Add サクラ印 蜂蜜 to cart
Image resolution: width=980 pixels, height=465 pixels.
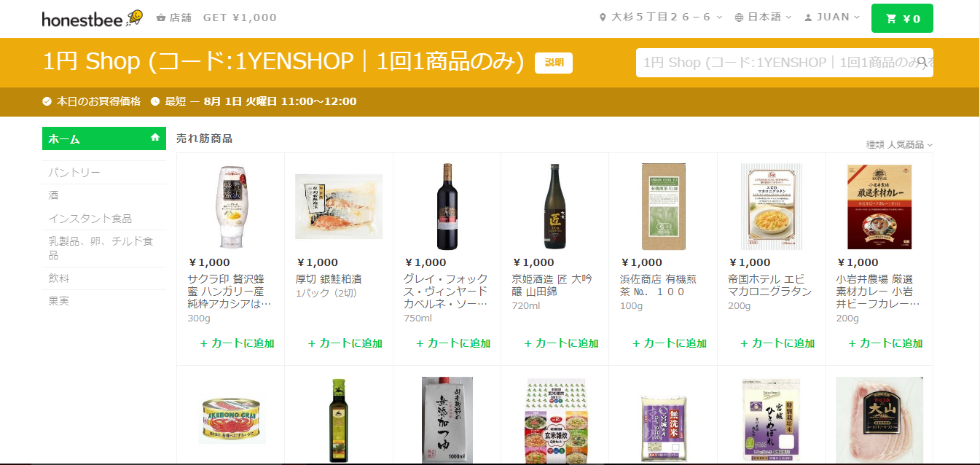(237, 343)
